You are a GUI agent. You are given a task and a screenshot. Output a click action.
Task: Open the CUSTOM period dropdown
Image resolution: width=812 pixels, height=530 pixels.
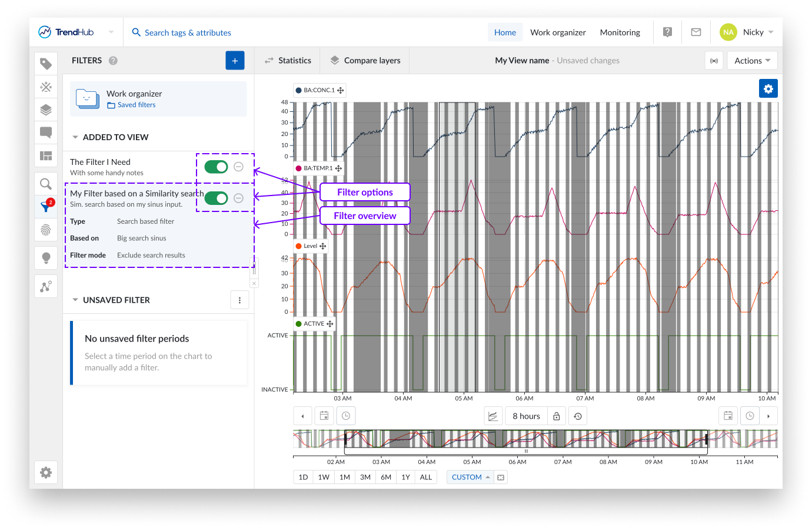[470, 478]
